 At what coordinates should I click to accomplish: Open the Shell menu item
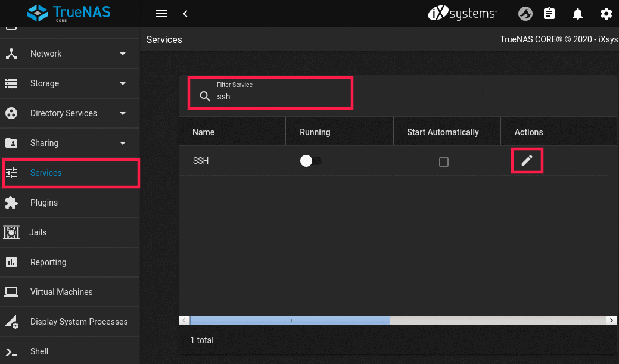click(39, 351)
